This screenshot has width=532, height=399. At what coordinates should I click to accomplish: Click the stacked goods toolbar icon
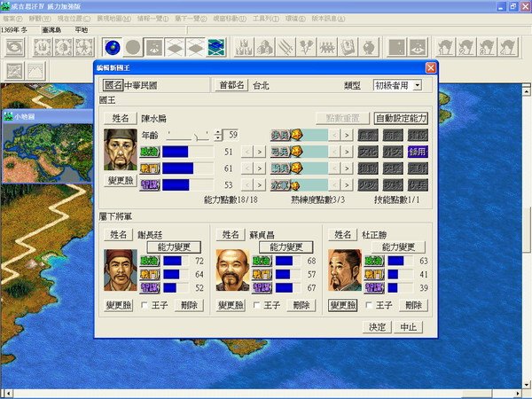[264, 47]
